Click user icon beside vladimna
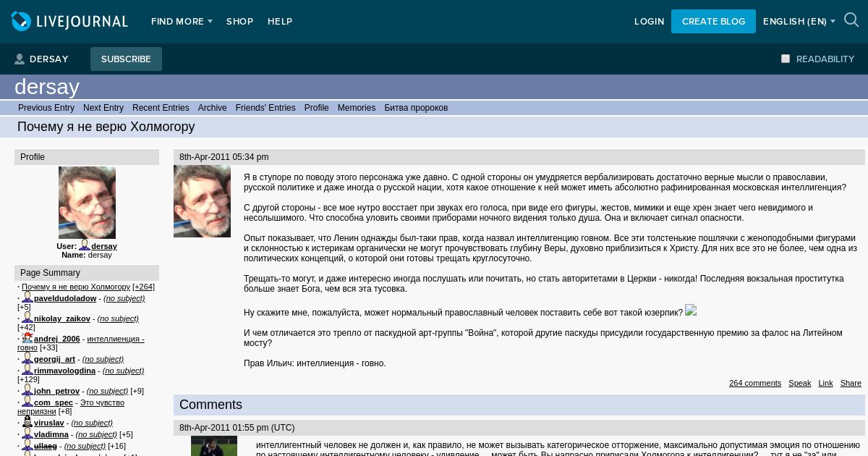 point(27,434)
